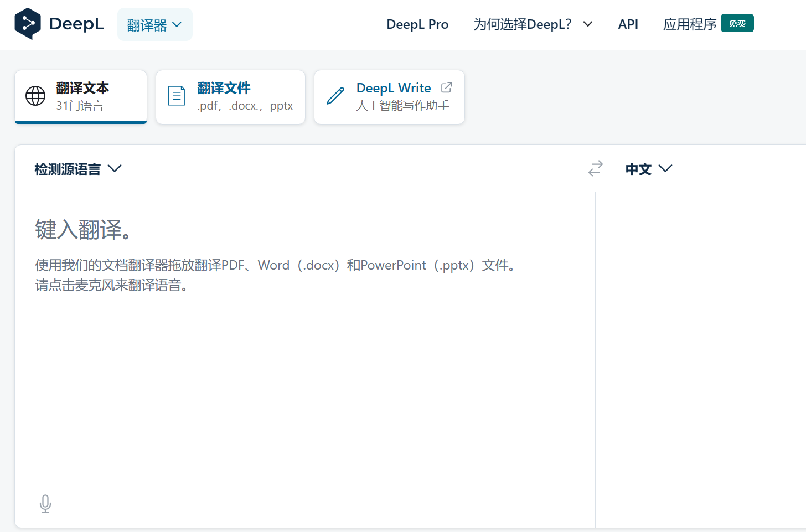Open DeepL Write 人工智能写作助手 tab
Screen dimensions: 806x532
(x=389, y=97)
